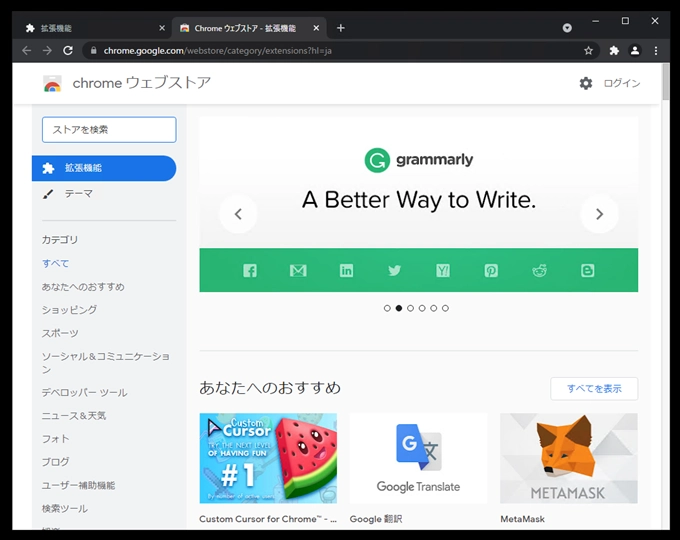Click the mail envelope icon in the banner
This screenshot has width=680, height=540.
pyautogui.click(x=298, y=271)
